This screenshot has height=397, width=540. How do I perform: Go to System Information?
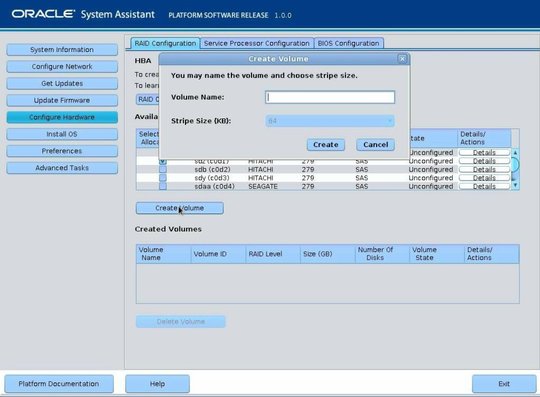point(62,50)
